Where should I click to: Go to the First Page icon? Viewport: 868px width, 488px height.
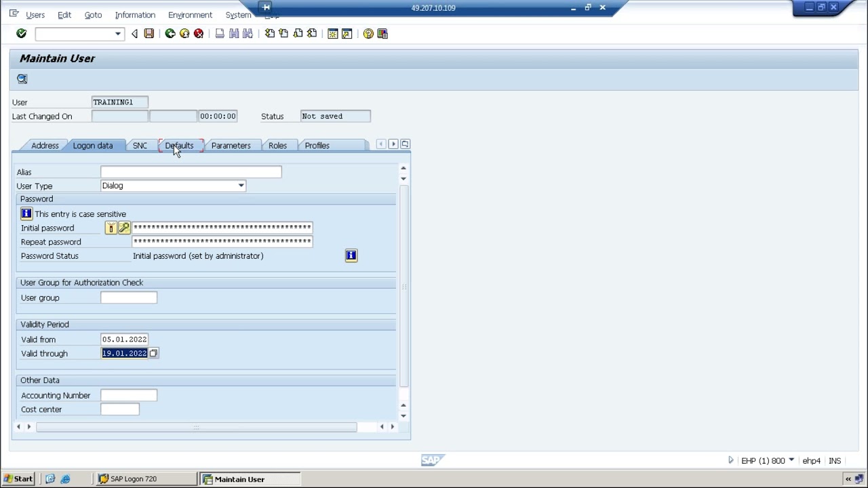tap(270, 34)
